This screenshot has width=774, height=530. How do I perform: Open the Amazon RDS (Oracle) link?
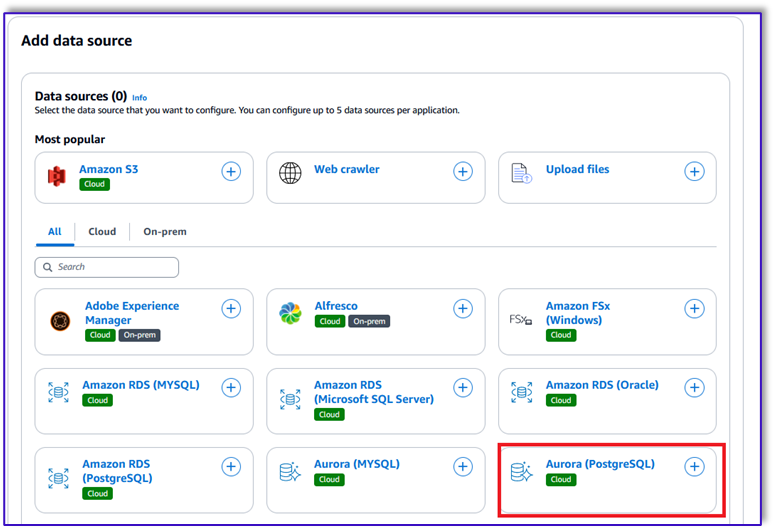[x=602, y=385]
